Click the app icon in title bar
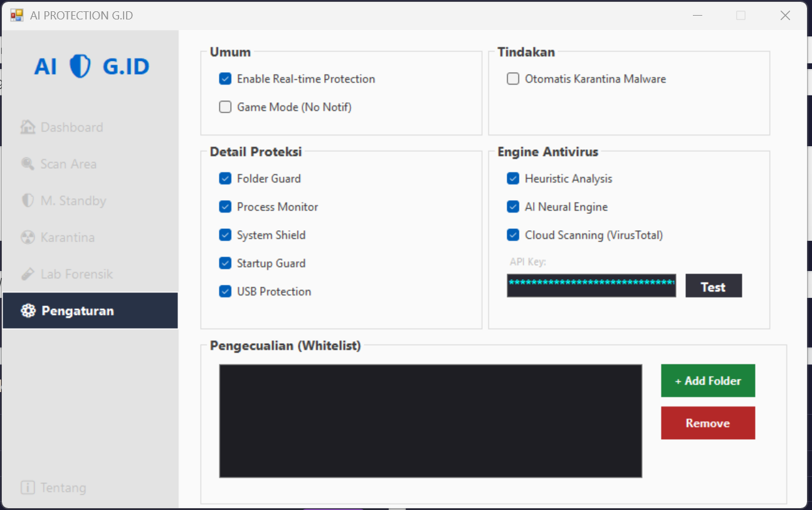 16,16
